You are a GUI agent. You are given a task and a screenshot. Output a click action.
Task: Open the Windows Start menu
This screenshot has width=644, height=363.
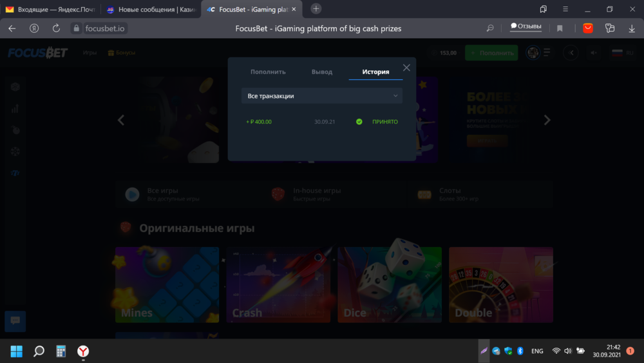[x=17, y=351]
